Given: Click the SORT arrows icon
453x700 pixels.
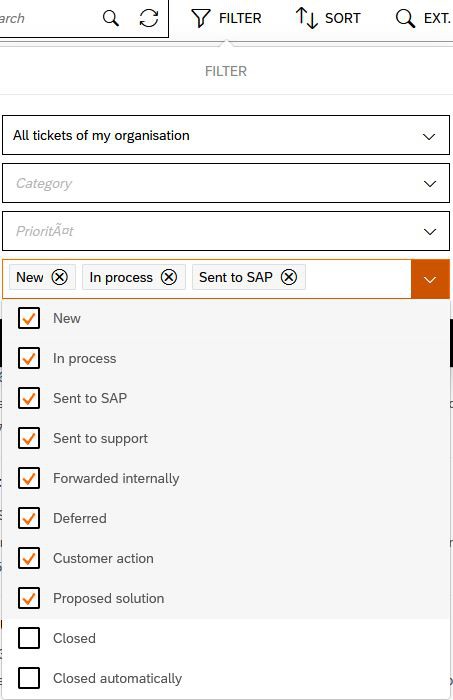Looking at the screenshot, I should click(x=306, y=18).
